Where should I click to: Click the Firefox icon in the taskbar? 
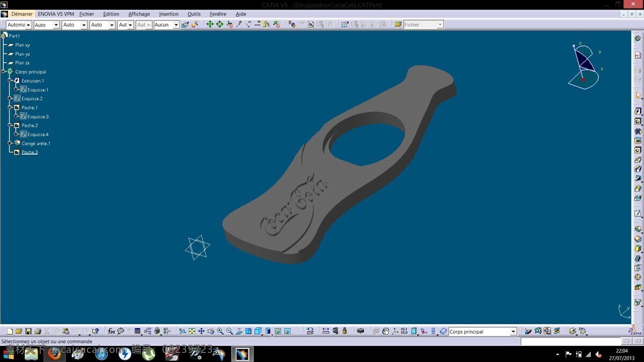tap(54, 354)
